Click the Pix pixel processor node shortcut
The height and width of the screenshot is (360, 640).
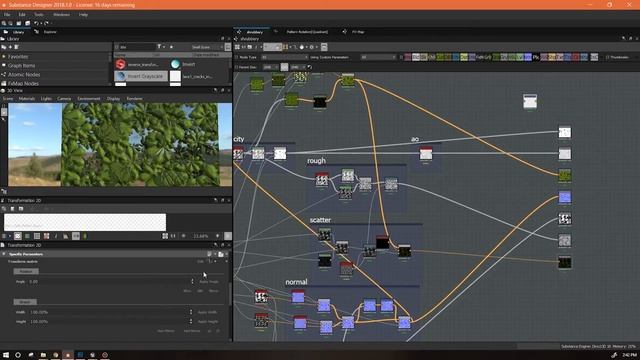pyautogui.click(x=536, y=57)
